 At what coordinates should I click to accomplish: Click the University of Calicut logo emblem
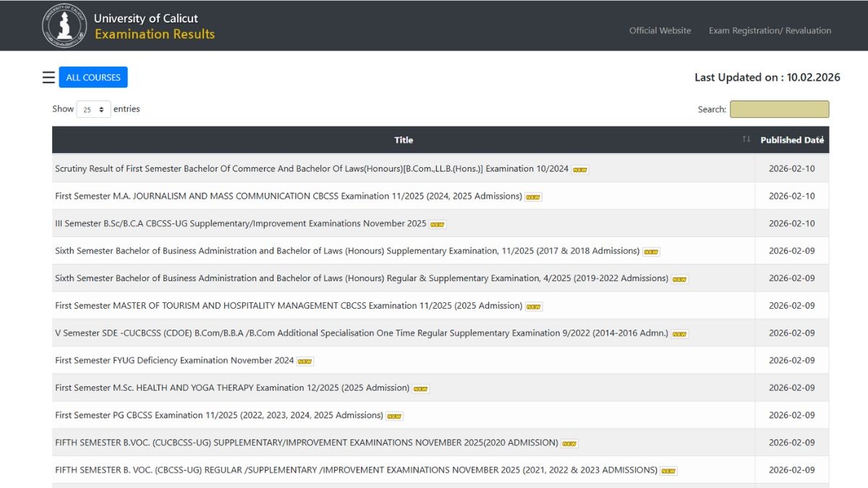tap(64, 25)
